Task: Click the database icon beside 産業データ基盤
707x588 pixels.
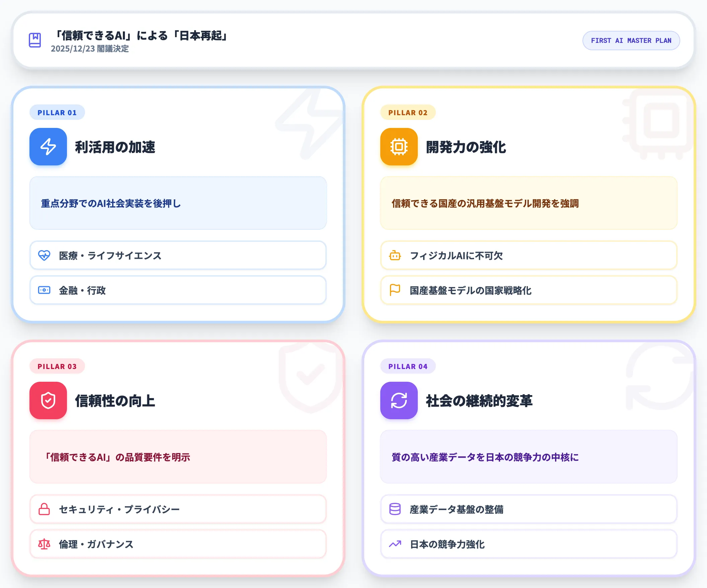Action: tap(395, 509)
